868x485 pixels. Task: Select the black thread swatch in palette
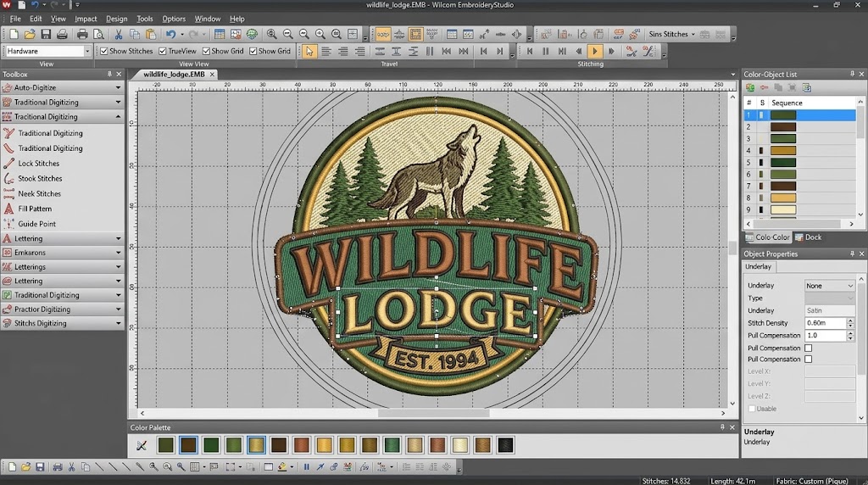click(x=505, y=445)
